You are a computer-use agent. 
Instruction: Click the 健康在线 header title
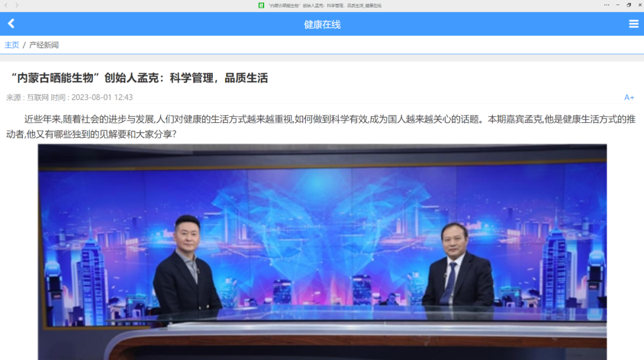pyautogui.click(x=322, y=24)
